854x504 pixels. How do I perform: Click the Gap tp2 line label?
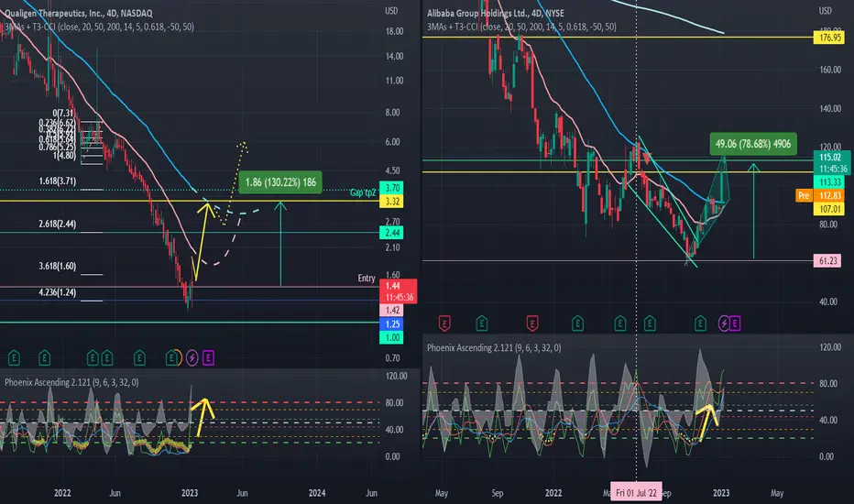point(363,192)
